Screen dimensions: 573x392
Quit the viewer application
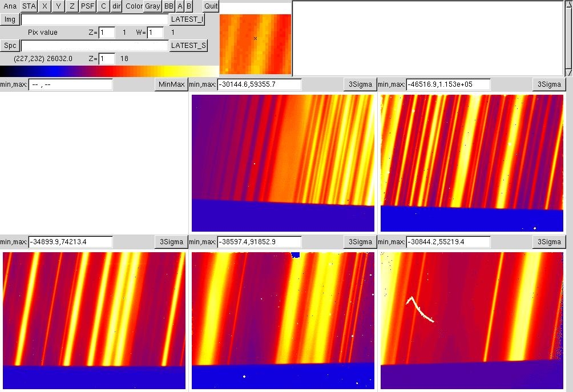click(211, 6)
